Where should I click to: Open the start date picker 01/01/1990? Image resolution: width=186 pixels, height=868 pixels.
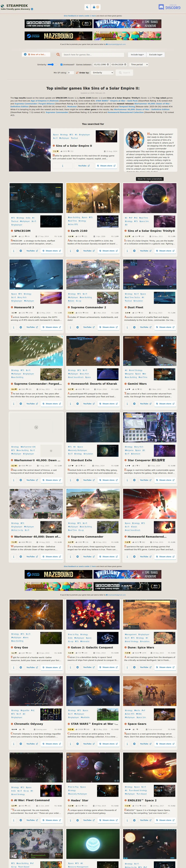pos(101,64)
